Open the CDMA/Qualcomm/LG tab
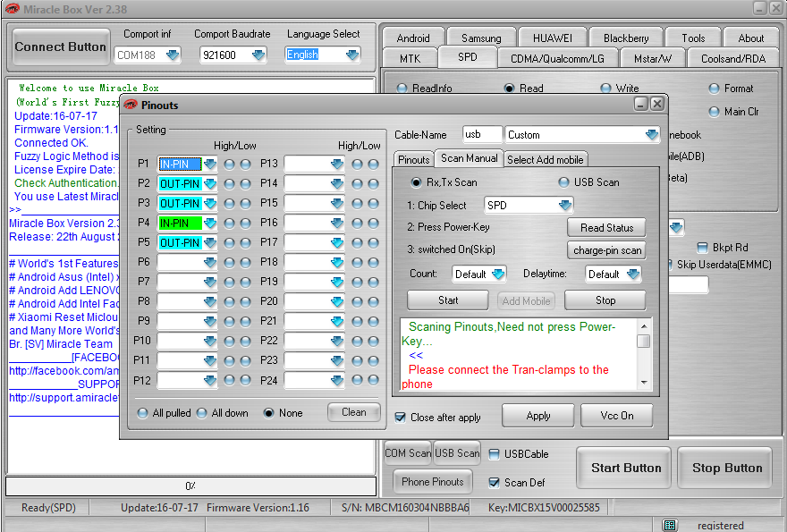The image size is (787, 532). point(557,59)
